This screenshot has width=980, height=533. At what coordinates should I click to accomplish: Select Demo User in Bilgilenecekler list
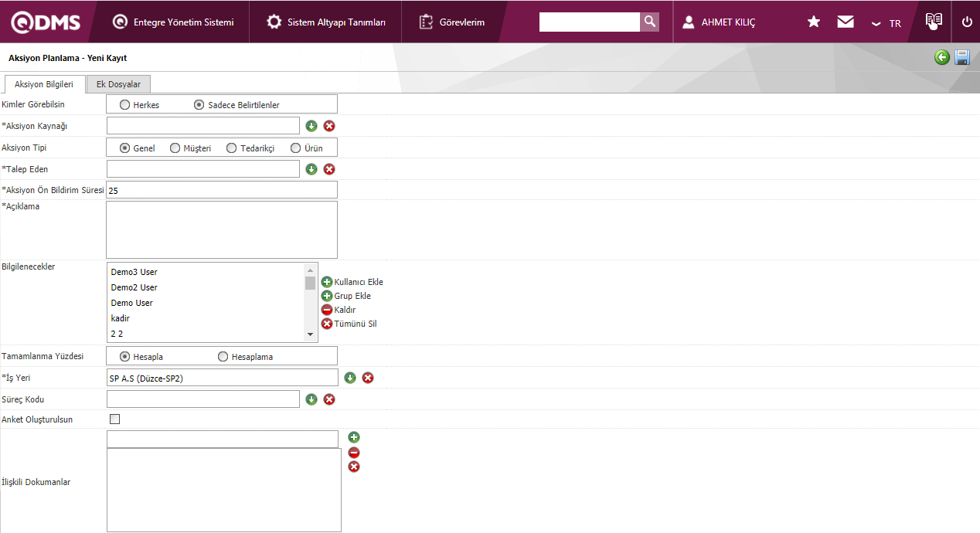tap(132, 303)
